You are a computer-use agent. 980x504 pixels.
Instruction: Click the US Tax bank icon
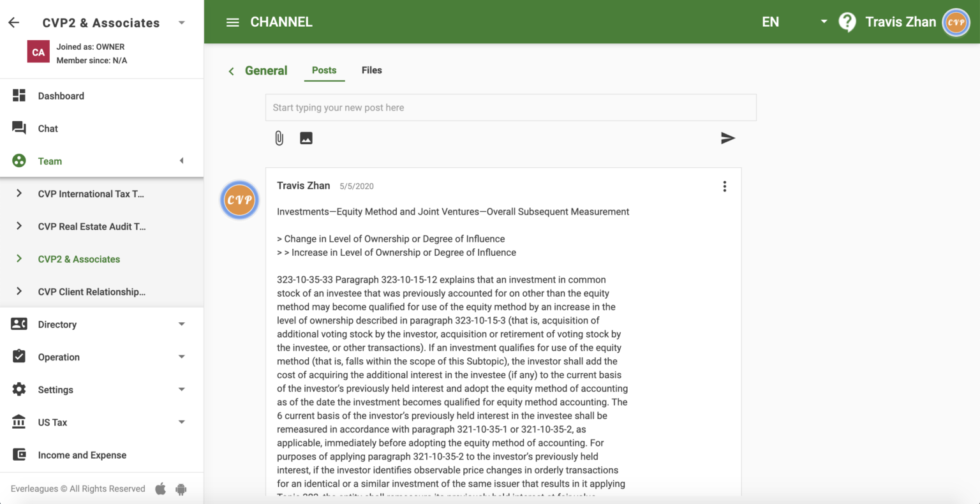coord(19,422)
